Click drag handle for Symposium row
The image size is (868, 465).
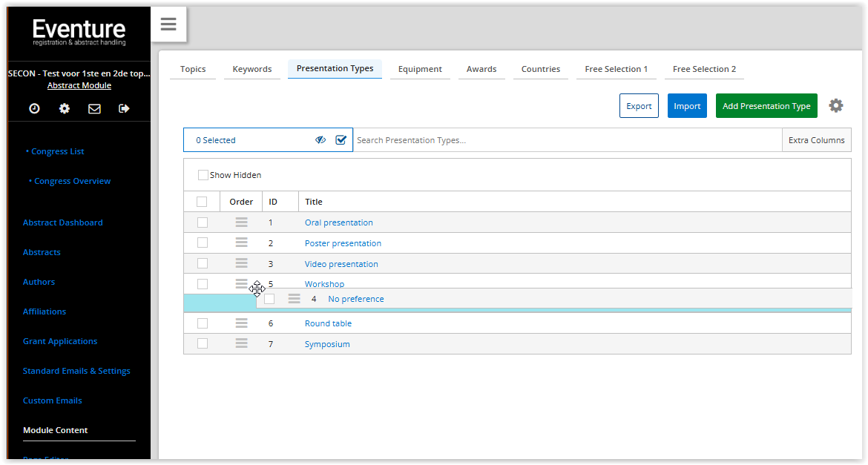[x=241, y=344]
